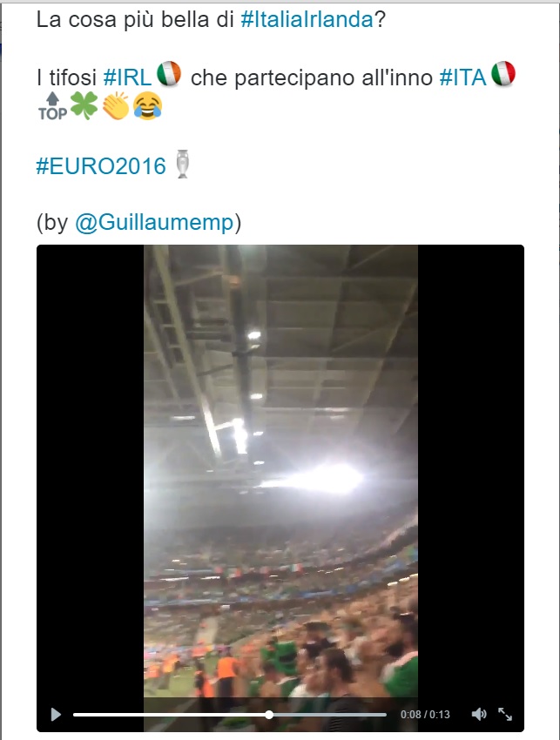Open the #ItaliaIrlanda hashtag
This screenshot has width=560, height=740.
[x=307, y=20]
